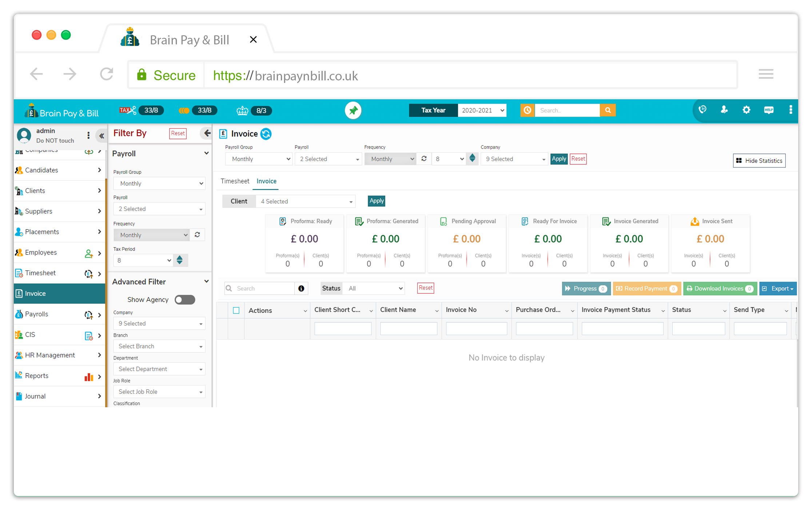
Task: Open the Help chat icon
Action: coord(769,110)
